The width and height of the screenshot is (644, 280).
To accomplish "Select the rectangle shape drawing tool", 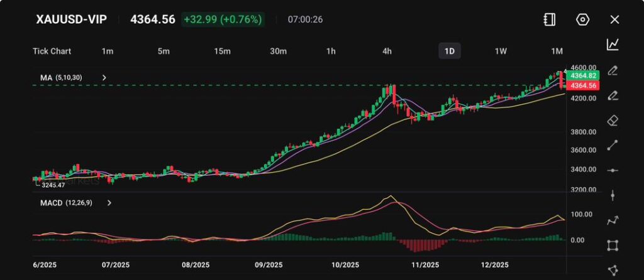I will (613, 245).
